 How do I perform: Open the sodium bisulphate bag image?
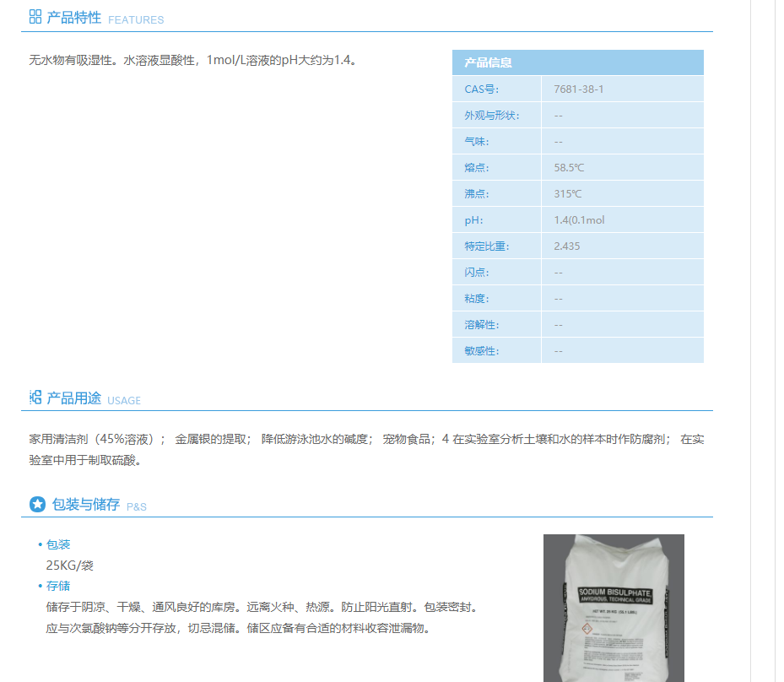(x=614, y=608)
